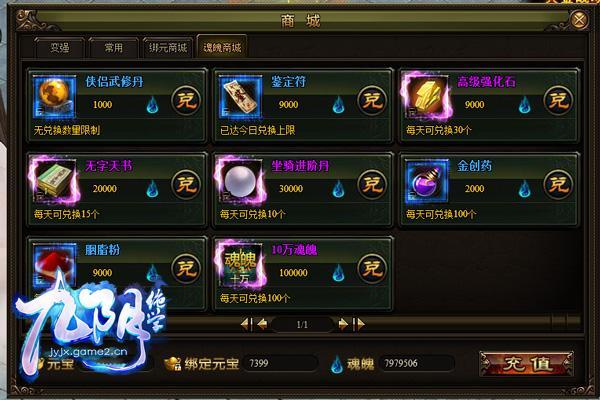Click the 金创药 purple potion icon
Screen dimensions: 600x400
point(426,181)
